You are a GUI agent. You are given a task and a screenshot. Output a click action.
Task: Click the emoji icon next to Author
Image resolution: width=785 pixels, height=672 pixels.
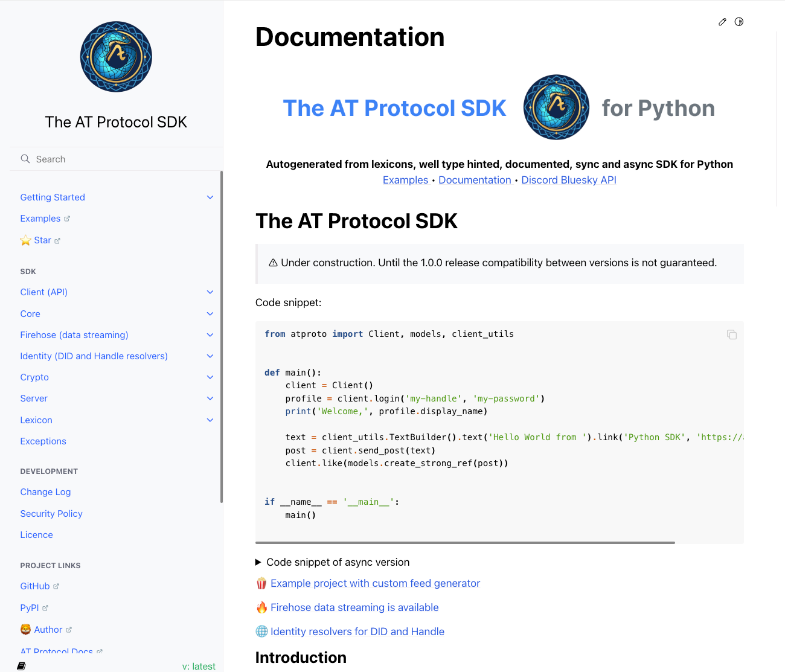click(x=25, y=629)
